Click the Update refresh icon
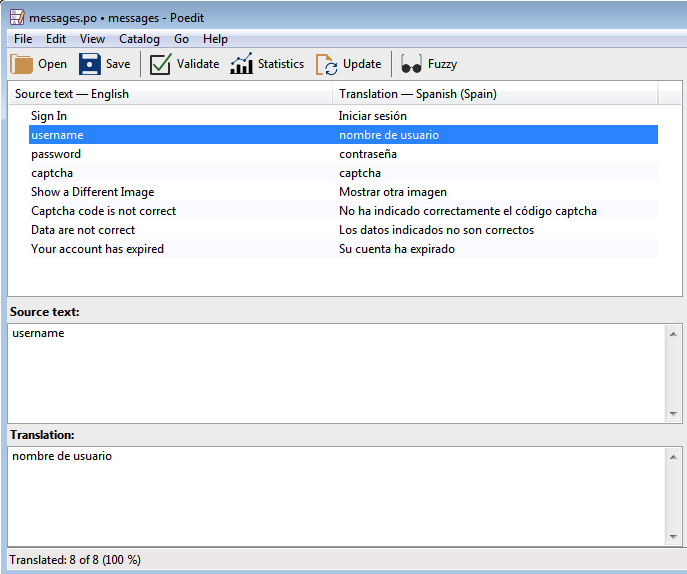The image size is (687, 574). [x=327, y=64]
